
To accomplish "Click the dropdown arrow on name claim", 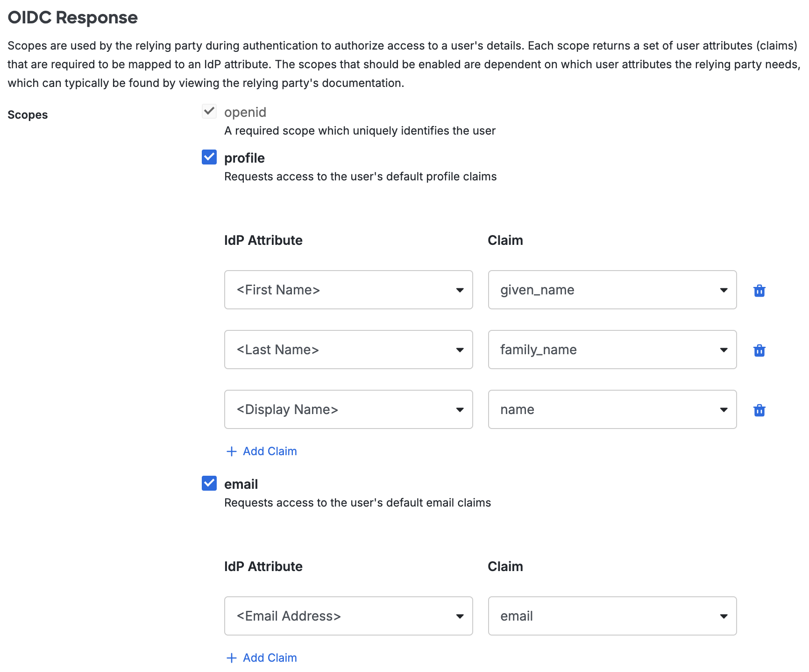I will (723, 409).
